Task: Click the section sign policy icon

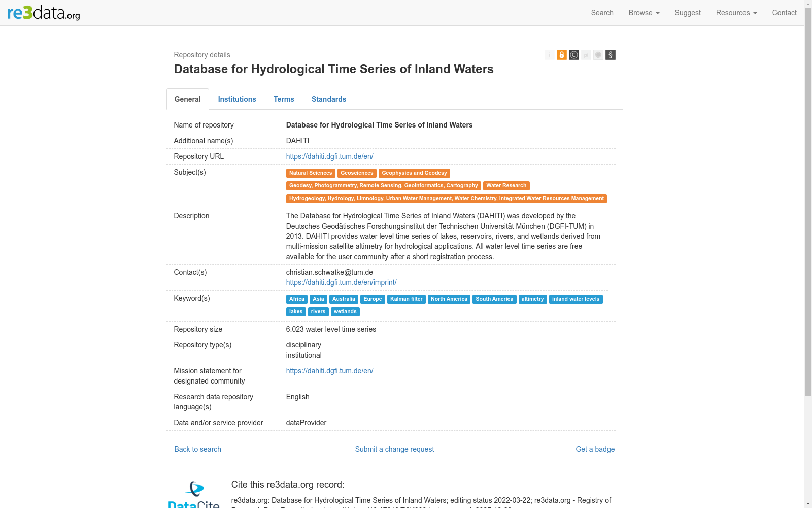Action: (611, 55)
